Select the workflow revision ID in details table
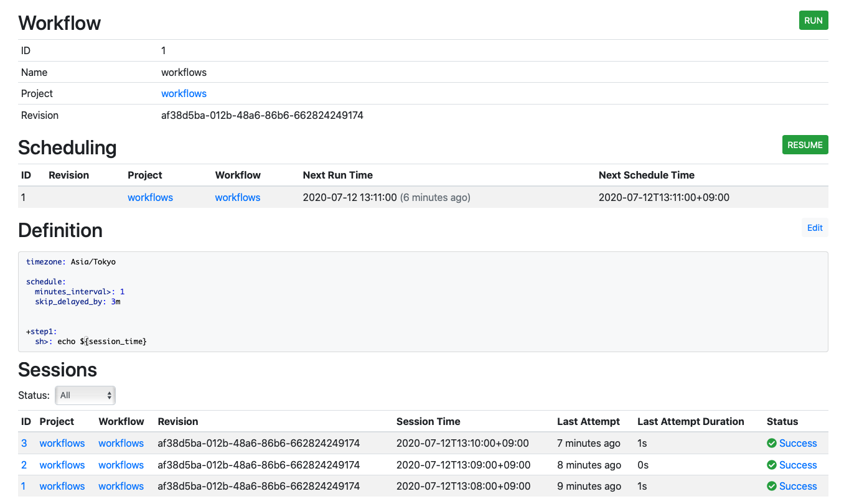The width and height of the screenshot is (844, 504). (x=262, y=115)
